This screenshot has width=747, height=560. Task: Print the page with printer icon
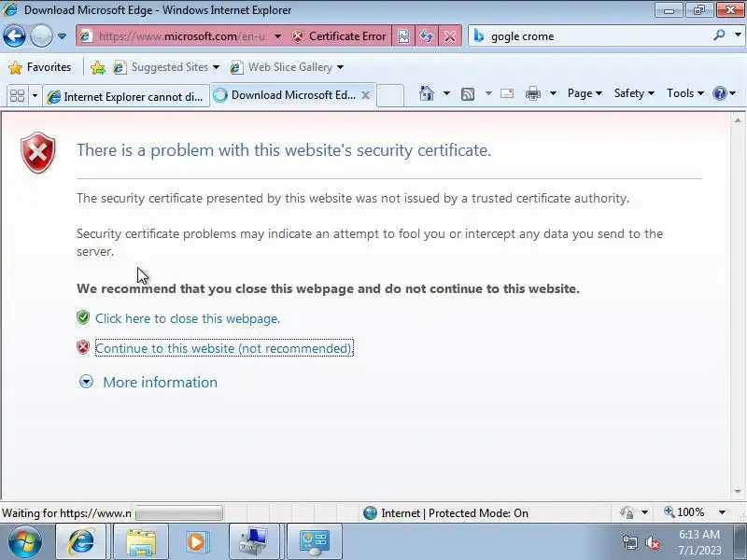(x=532, y=93)
